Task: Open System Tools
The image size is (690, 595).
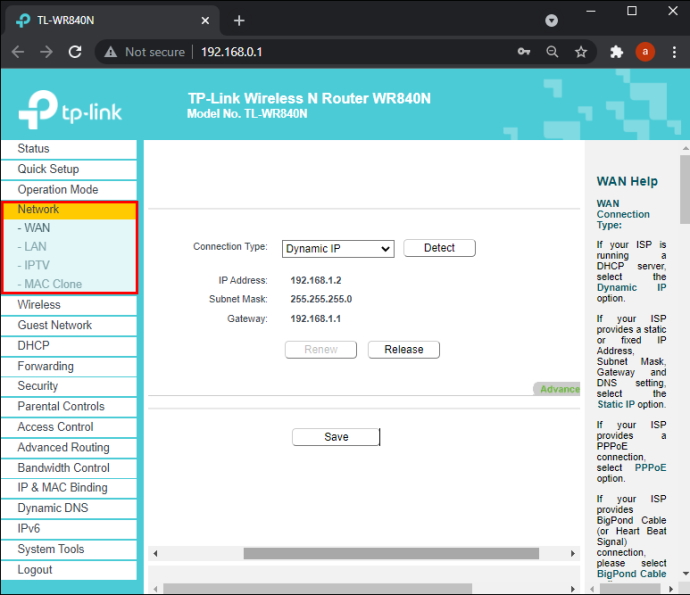Action: click(x=69, y=549)
